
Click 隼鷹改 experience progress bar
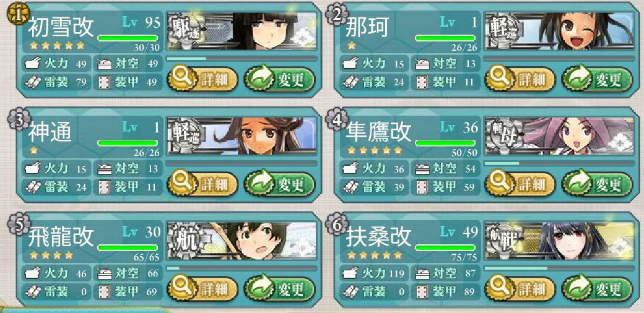click(x=559, y=163)
